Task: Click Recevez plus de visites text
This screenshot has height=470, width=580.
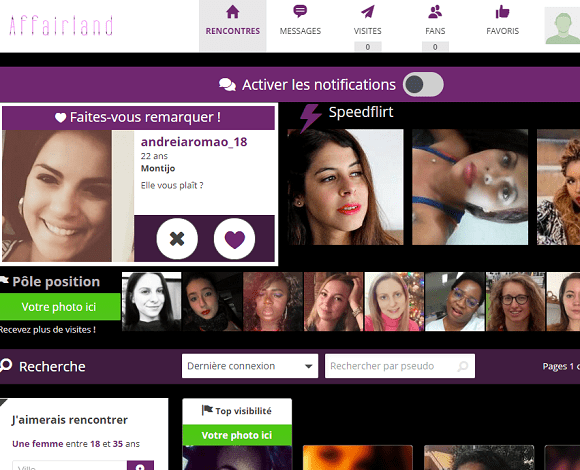Action: point(48,329)
